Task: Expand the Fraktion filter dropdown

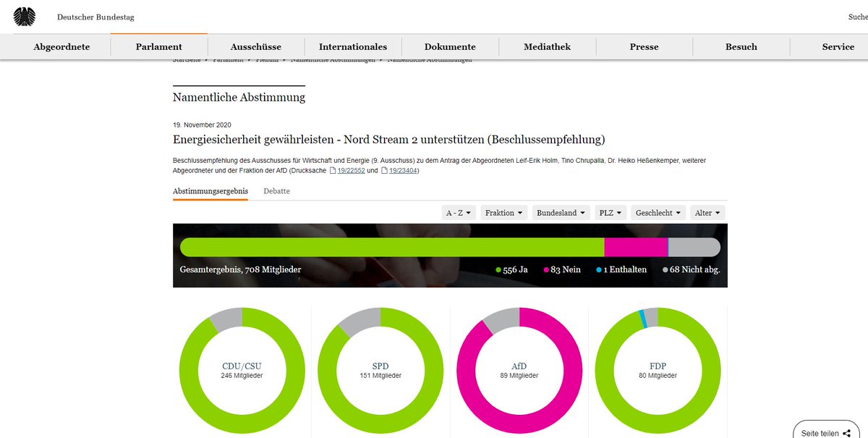Action: point(503,213)
